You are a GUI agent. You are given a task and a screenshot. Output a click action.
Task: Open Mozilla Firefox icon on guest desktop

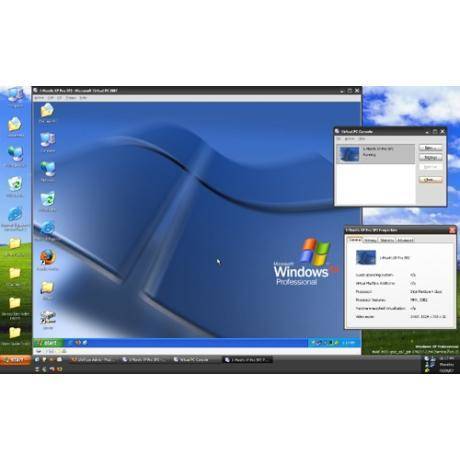[x=48, y=259]
